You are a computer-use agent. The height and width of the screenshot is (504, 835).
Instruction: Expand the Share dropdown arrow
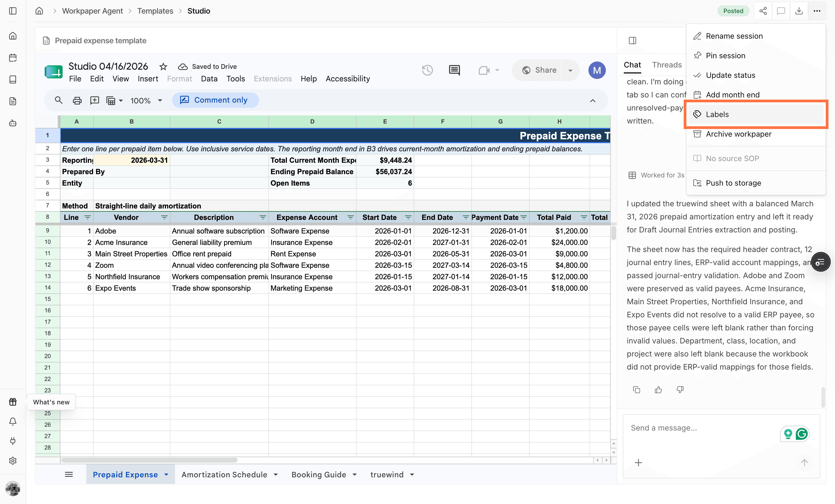coord(570,70)
